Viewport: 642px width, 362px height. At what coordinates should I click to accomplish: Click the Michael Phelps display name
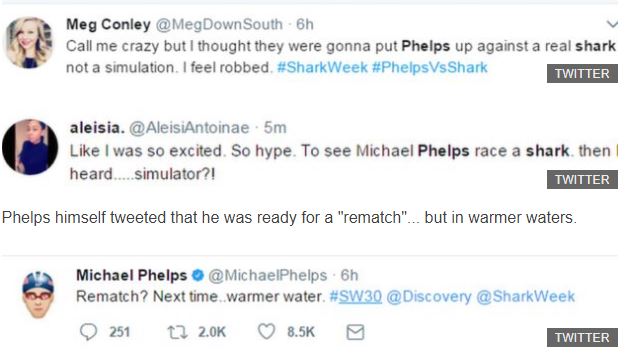[x=131, y=275]
